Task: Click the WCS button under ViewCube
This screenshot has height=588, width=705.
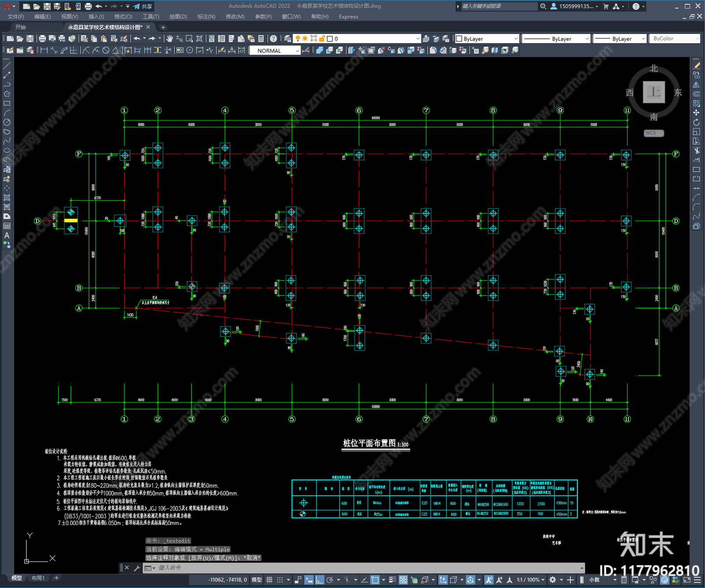Action: (653, 133)
